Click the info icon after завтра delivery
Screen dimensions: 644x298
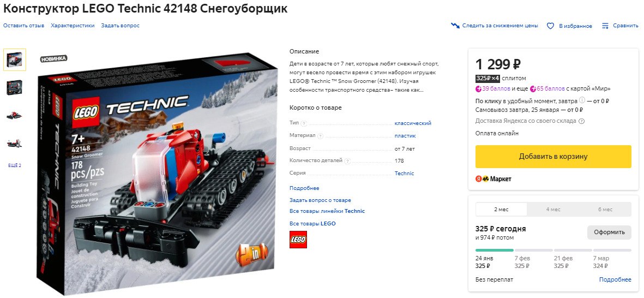[582, 101]
